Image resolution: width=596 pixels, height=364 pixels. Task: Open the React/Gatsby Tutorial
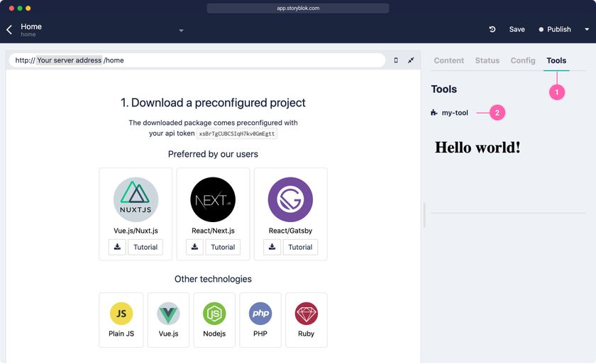[300, 247]
